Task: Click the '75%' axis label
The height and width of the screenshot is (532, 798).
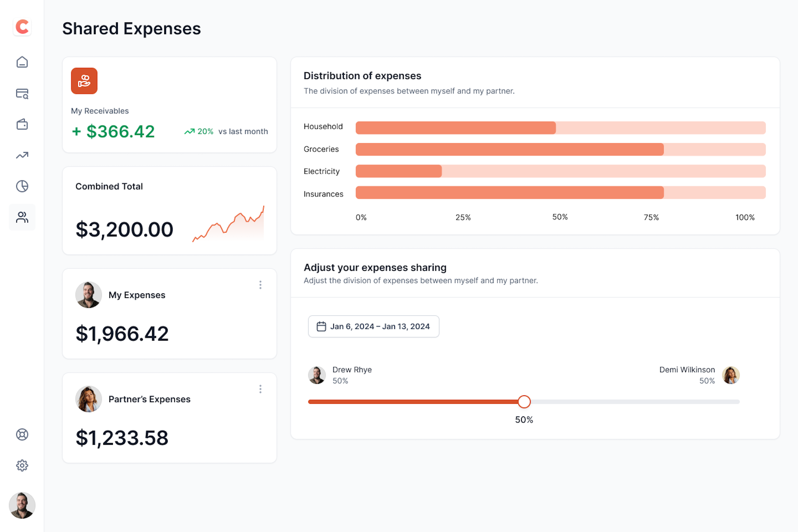Action: (x=651, y=218)
